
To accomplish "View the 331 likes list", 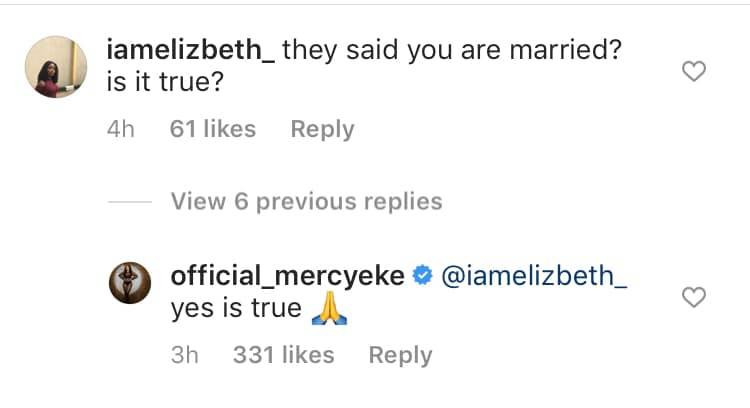I will (x=283, y=355).
